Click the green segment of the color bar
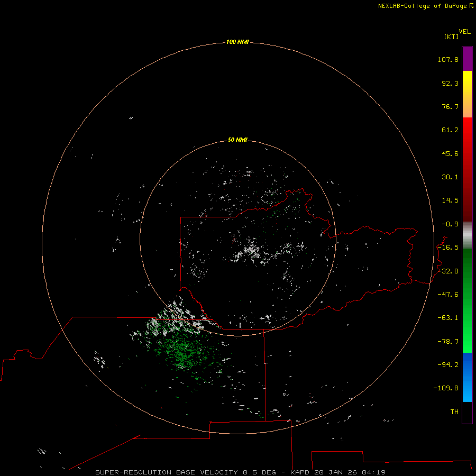This screenshot has width=476, height=476. coord(467,300)
